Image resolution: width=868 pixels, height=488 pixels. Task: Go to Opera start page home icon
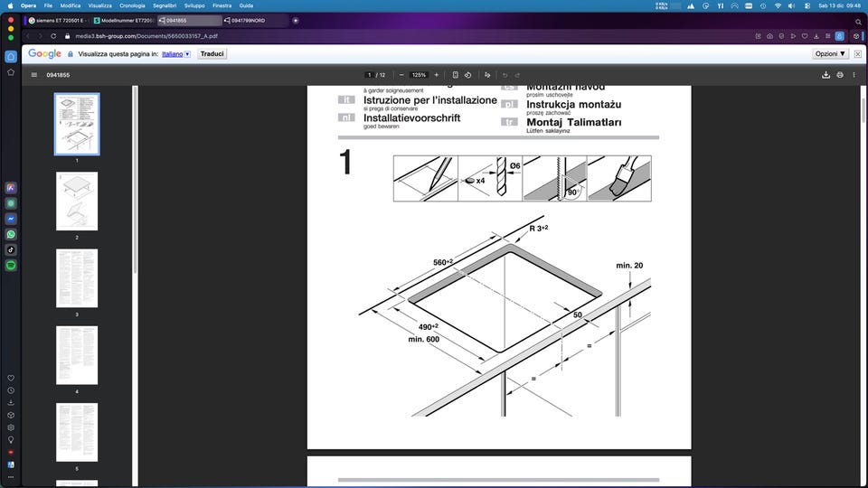pos(11,56)
